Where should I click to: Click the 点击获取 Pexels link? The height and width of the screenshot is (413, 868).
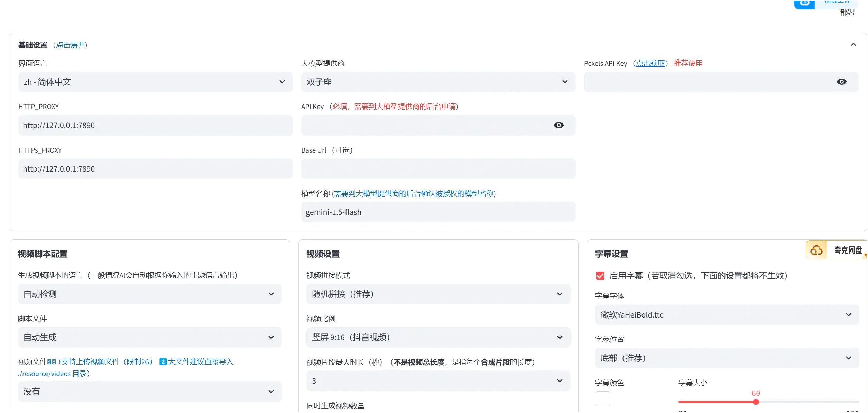(x=650, y=63)
